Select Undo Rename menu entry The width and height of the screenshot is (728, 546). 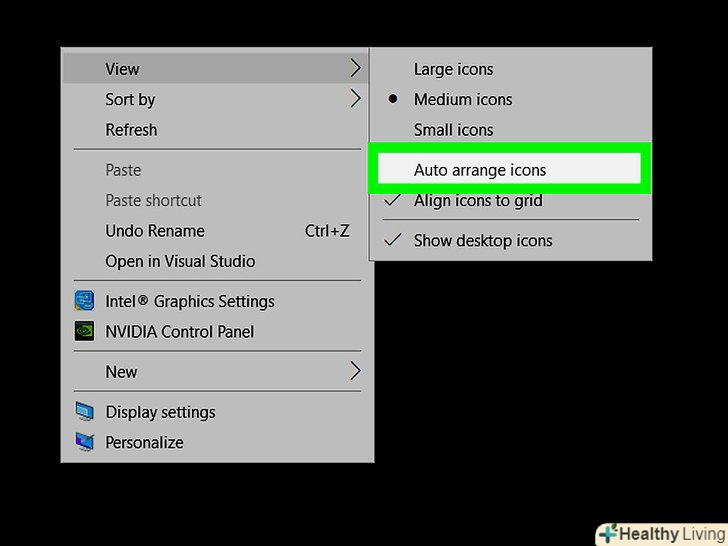[x=155, y=231]
